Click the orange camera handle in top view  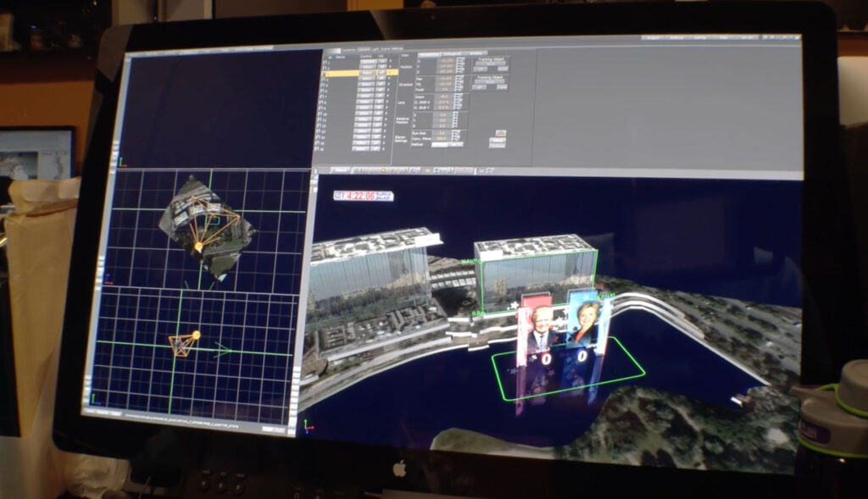198,247
